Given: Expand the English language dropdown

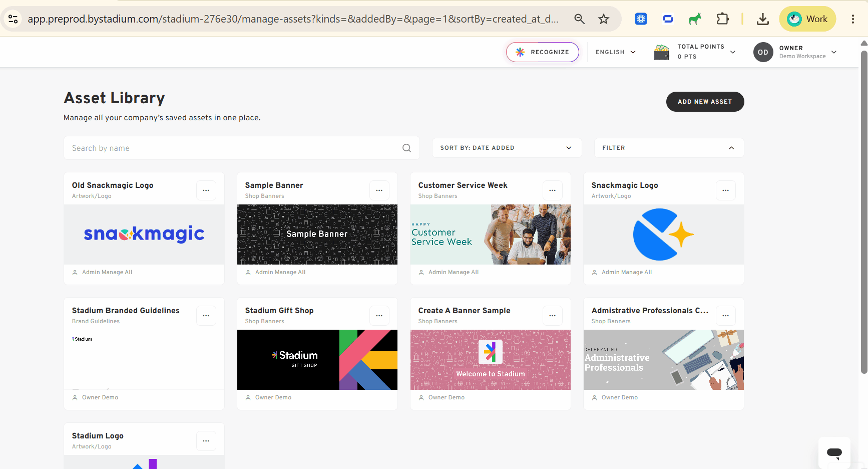Looking at the screenshot, I should click(615, 52).
